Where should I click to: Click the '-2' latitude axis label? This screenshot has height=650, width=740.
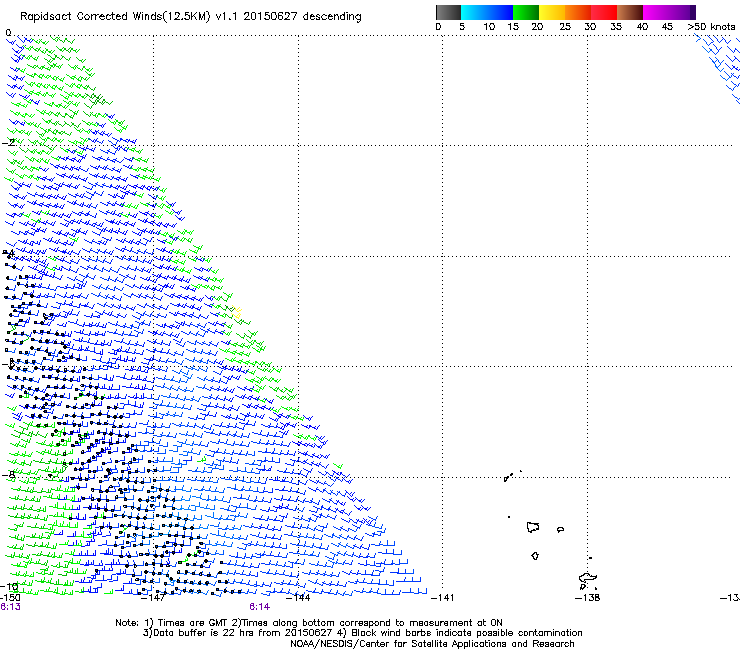8,143
